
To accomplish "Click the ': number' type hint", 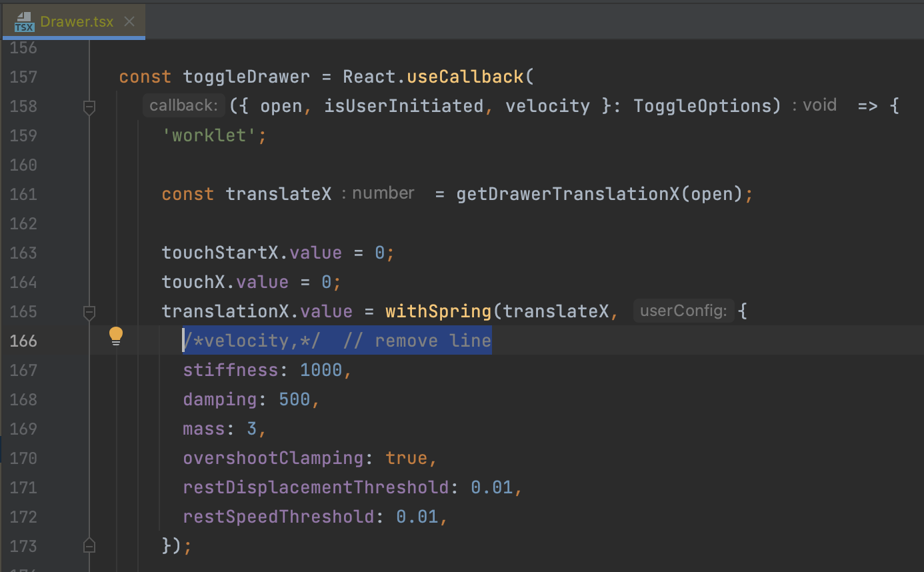I will click(378, 193).
